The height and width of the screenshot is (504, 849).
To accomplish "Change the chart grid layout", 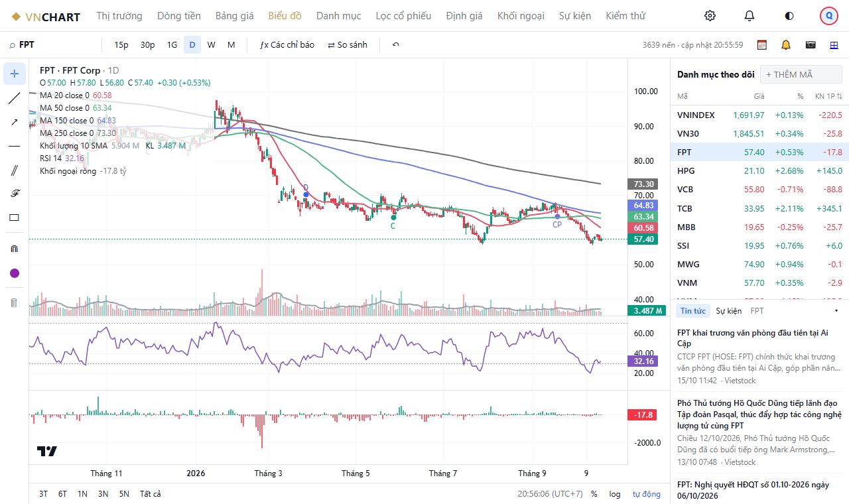I will (x=834, y=45).
